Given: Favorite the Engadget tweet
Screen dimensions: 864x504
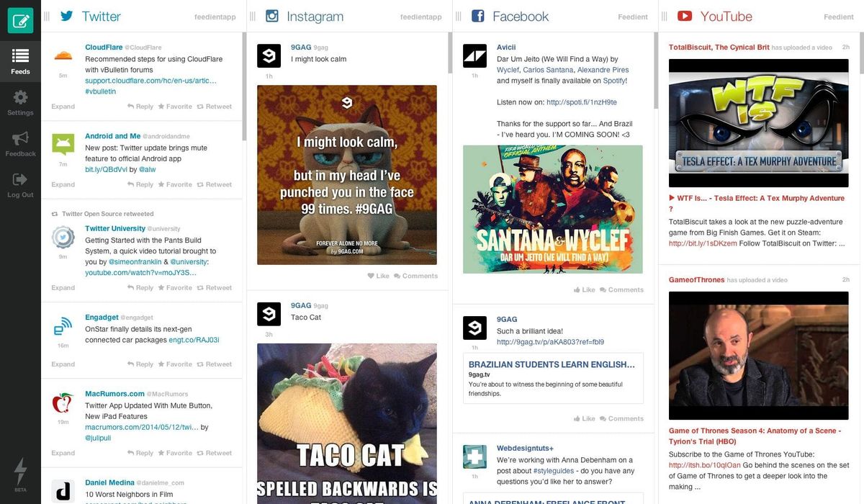Looking at the screenshot, I should (175, 364).
